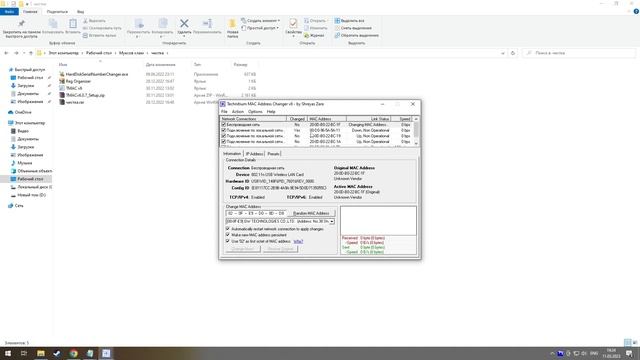Click the Up arrow in Explorer navigation

coord(31,53)
